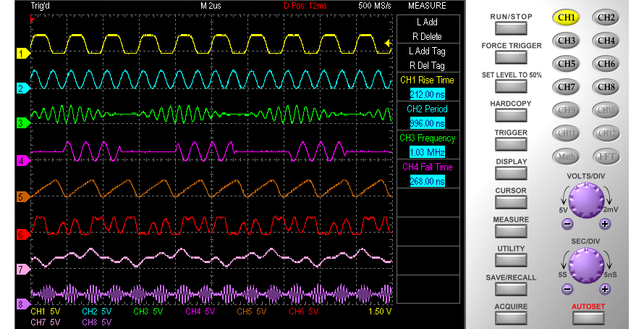Open the TRIGGER menu button
Screen dimensions: 644x329
[511, 144]
